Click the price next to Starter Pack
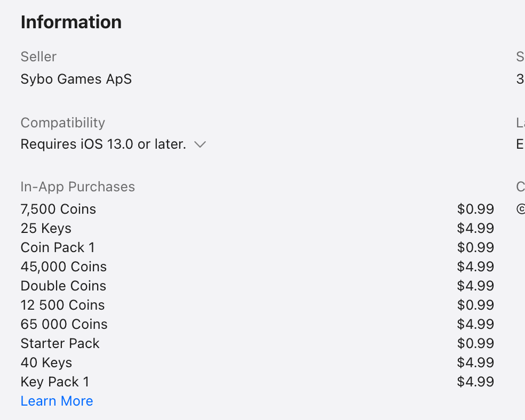525x420 pixels. point(475,343)
